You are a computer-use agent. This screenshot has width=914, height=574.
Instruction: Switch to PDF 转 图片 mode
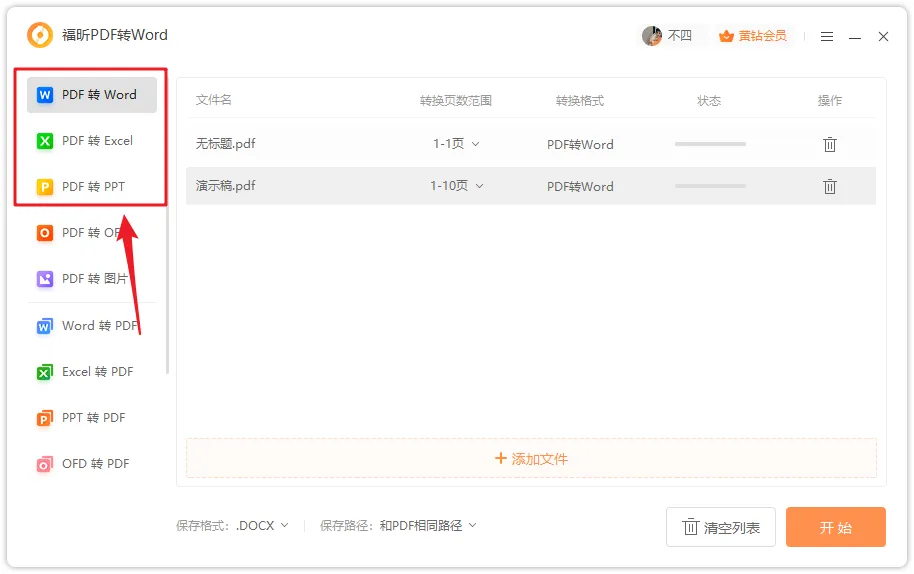(x=92, y=279)
